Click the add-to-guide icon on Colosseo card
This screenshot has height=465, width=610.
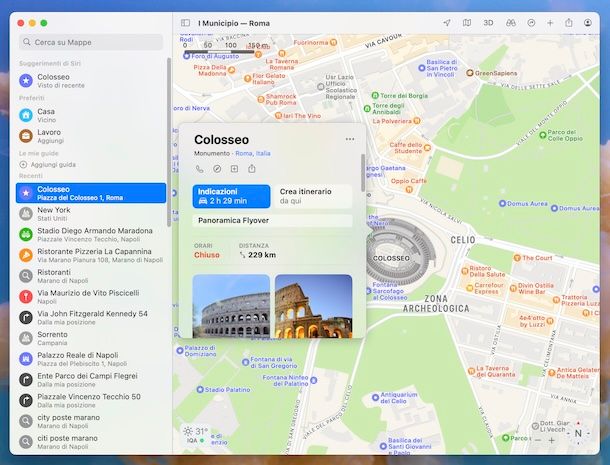click(x=234, y=169)
